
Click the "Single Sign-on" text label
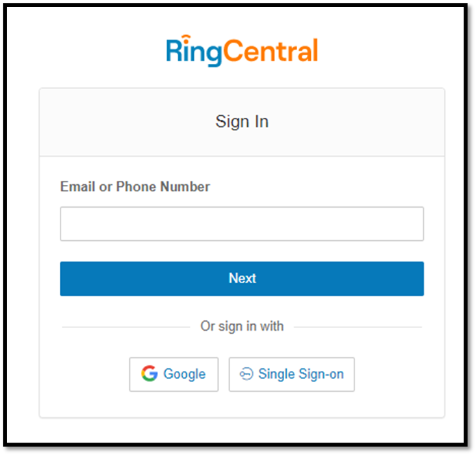pyautogui.click(x=301, y=374)
